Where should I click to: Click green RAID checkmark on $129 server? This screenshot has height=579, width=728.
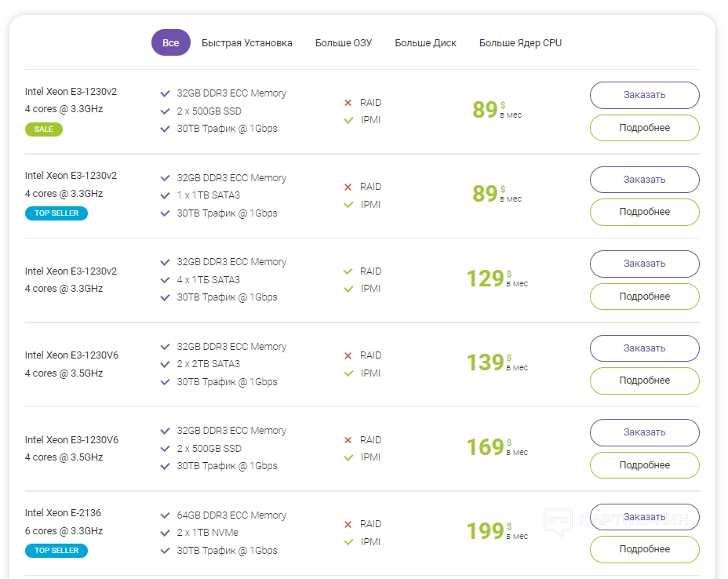348,271
